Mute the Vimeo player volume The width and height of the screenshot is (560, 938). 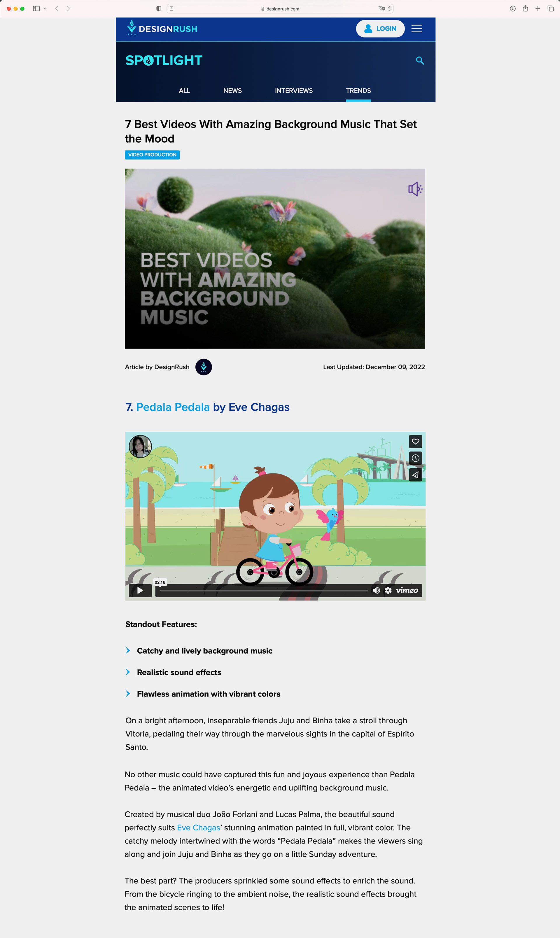click(x=376, y=590)
